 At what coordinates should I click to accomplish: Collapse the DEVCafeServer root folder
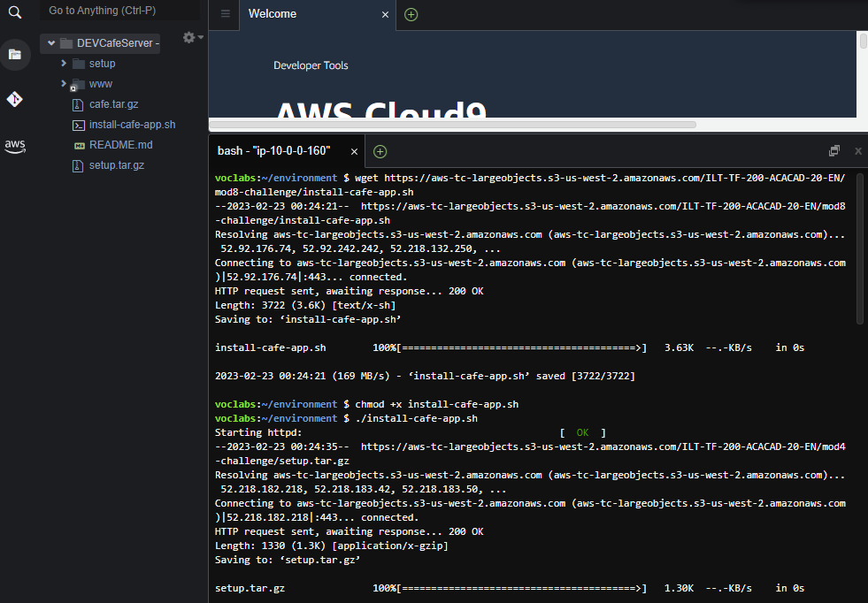(x=51, y=43)
